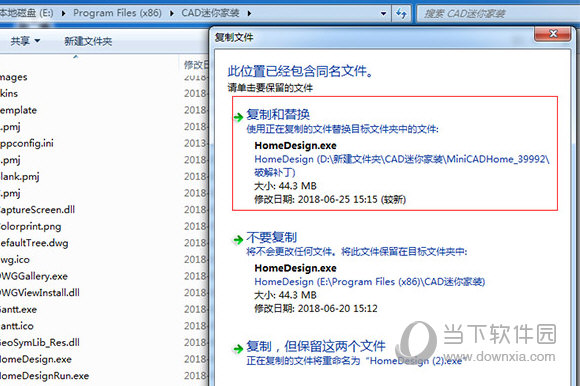Select Colorprint.png in file list
This screenshot has height=386, width=580.
point(31,226)
